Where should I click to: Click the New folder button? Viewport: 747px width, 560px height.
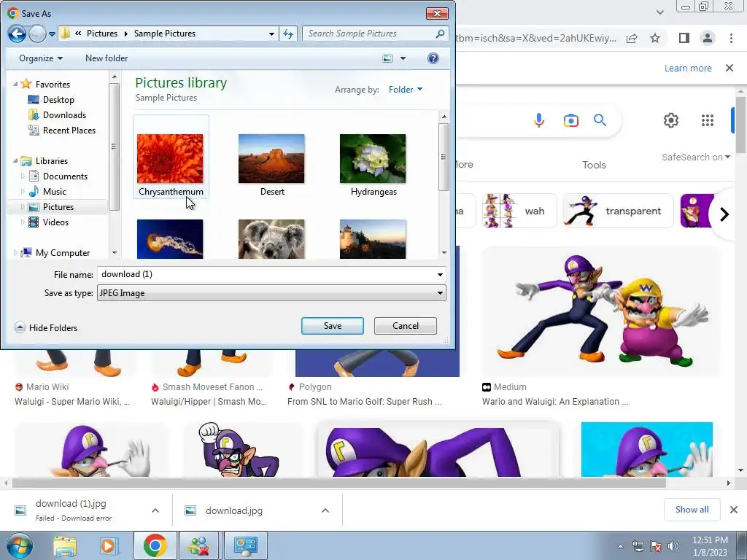click(x=107, y=58)
